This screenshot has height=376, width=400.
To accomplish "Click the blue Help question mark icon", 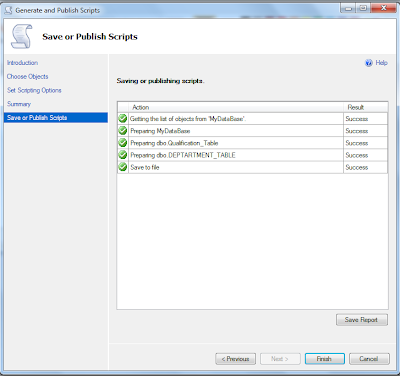I will click(x=369, y=63).
